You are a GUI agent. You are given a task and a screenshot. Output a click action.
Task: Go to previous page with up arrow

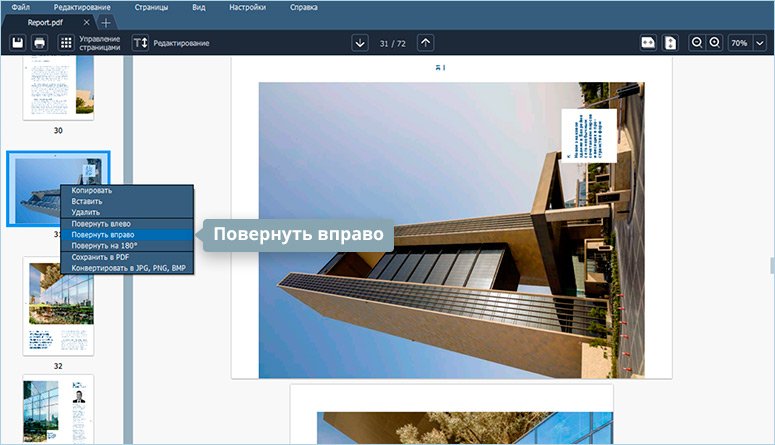pyautogui.click(x=426, y=43)
